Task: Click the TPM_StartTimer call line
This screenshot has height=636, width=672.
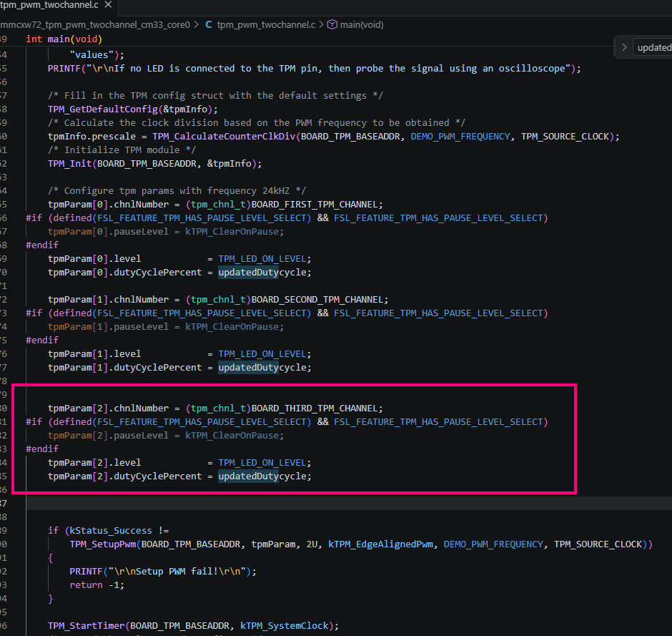Action: pos(193,626)
